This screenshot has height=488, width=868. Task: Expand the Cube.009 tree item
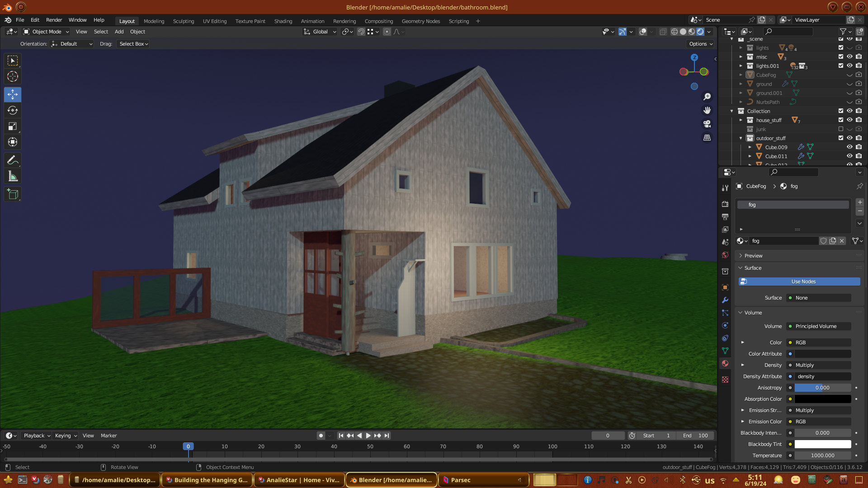coord(750,147)
